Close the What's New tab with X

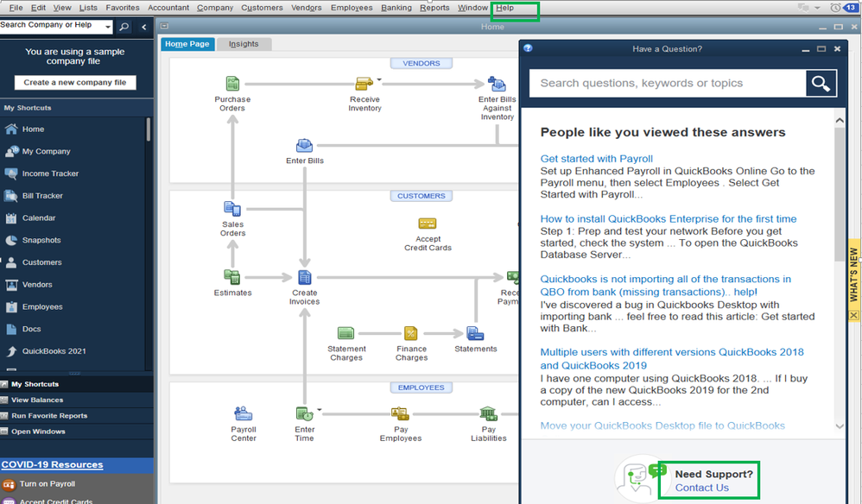click(853, 315)
